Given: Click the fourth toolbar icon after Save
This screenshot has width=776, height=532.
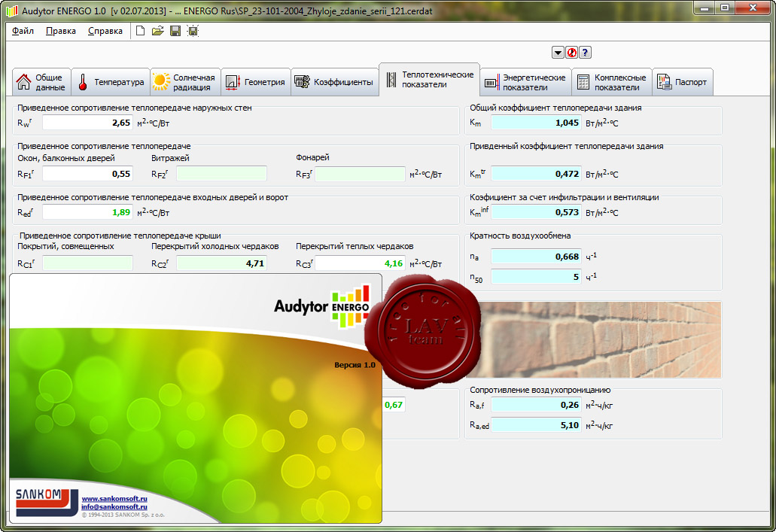Looking at the screenshot, I should tap(193, 31).
